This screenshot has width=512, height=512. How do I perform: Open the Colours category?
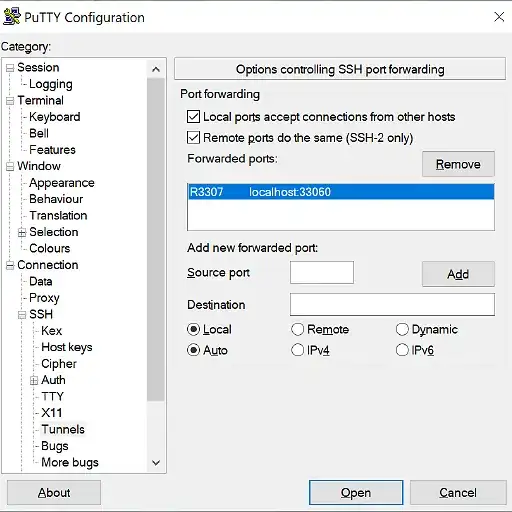pos(50,248)
